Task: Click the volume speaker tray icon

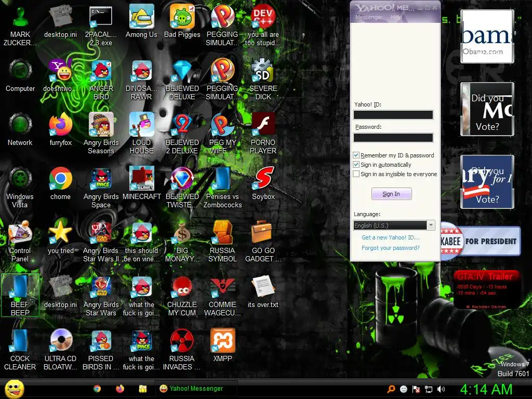Action: (x=441, y=389)
